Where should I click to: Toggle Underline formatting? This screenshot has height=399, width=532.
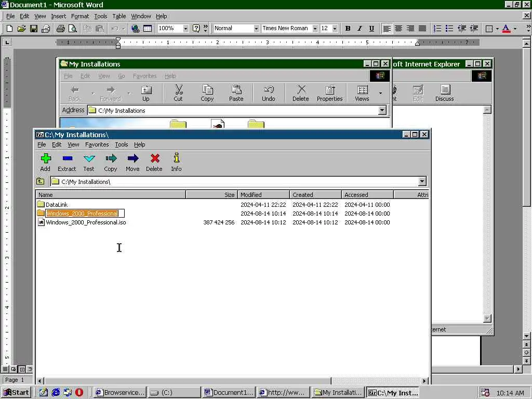[x=371, y=29]
